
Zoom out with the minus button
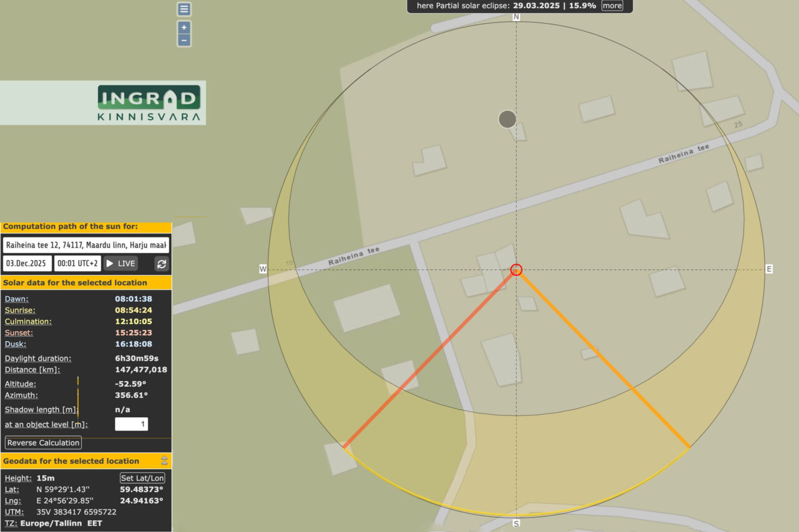pyautogui.click(x=184, y=41)
